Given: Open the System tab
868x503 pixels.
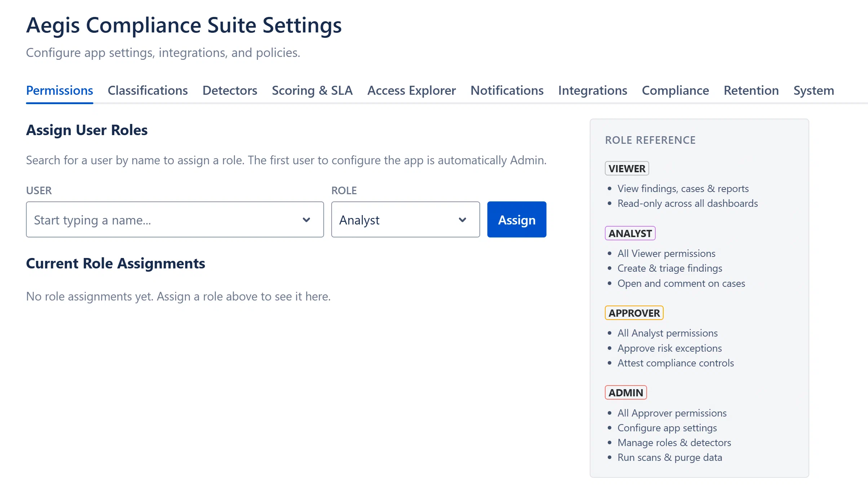Looking at the screenshot, I should point(814,90).
